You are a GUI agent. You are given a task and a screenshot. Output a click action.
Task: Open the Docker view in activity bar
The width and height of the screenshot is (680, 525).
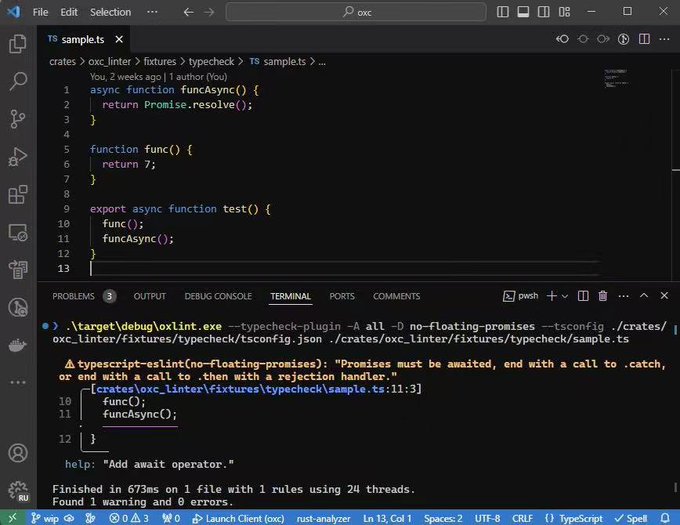pyautogui.click(x=18, y=346)
